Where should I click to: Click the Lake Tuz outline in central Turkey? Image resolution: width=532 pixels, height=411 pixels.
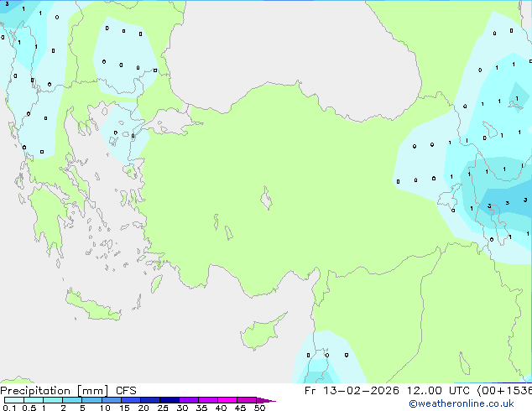[x=266, y=198]
